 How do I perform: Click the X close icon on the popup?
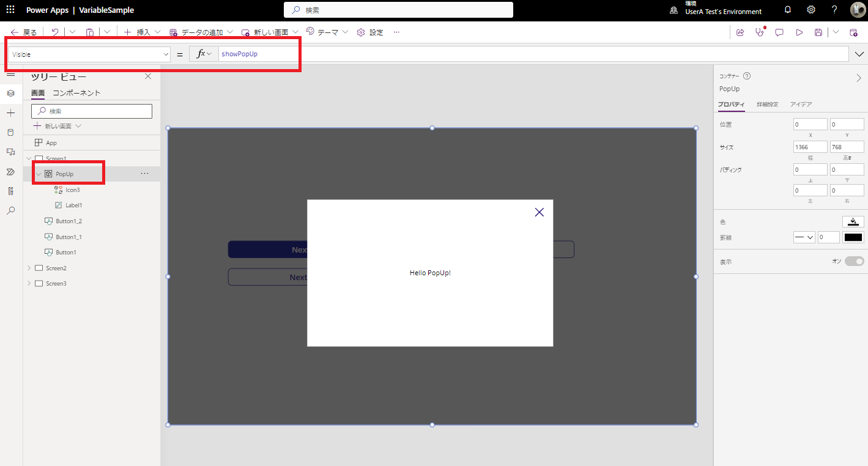tap(539, 212)
